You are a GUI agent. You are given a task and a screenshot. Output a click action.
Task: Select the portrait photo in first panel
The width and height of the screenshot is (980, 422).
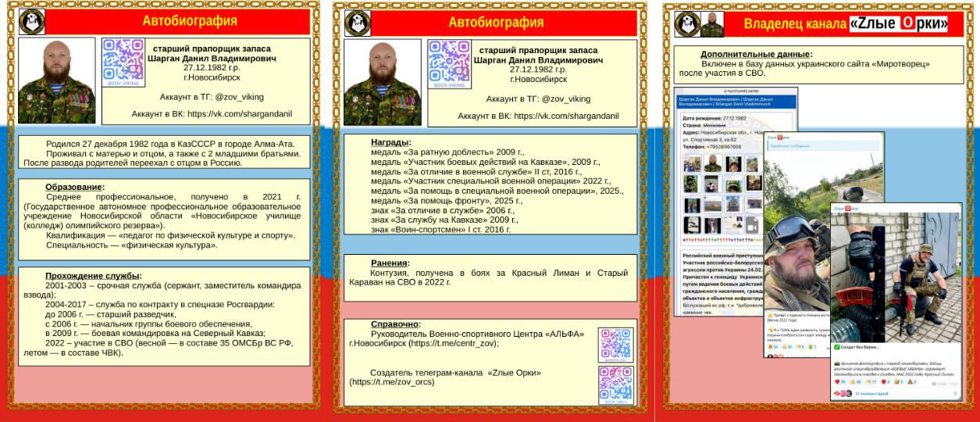pos(56,81)
